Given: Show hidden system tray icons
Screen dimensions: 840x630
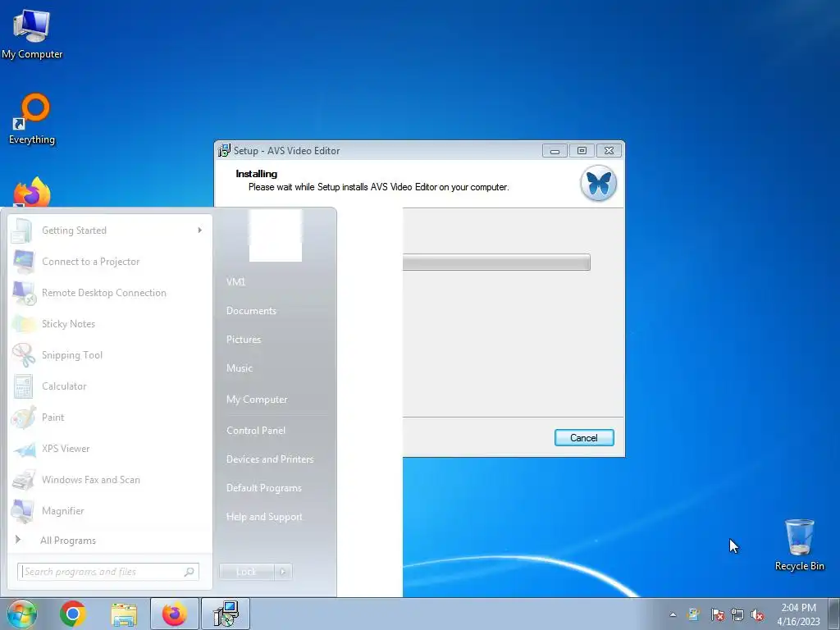Looking at the screenshot, I should [x=673, y=614].
